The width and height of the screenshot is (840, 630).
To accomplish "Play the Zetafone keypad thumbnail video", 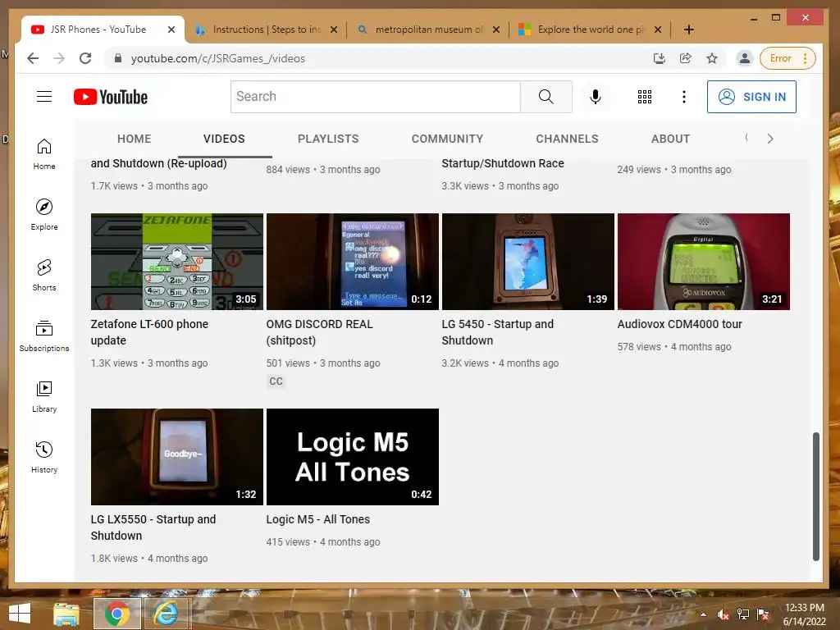I will click(177, 262).
